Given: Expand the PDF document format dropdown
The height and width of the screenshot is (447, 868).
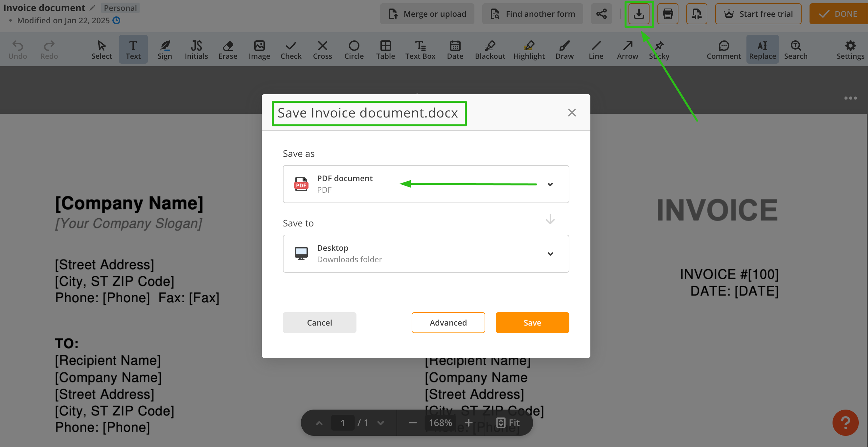Looking at the screenshot, I should coord(550,184).
